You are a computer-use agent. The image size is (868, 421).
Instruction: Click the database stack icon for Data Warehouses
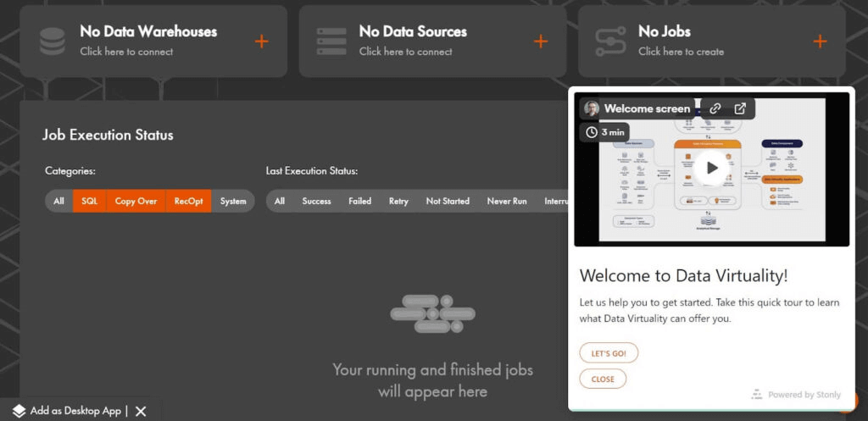pyautogui.click(x=53, y=41)
